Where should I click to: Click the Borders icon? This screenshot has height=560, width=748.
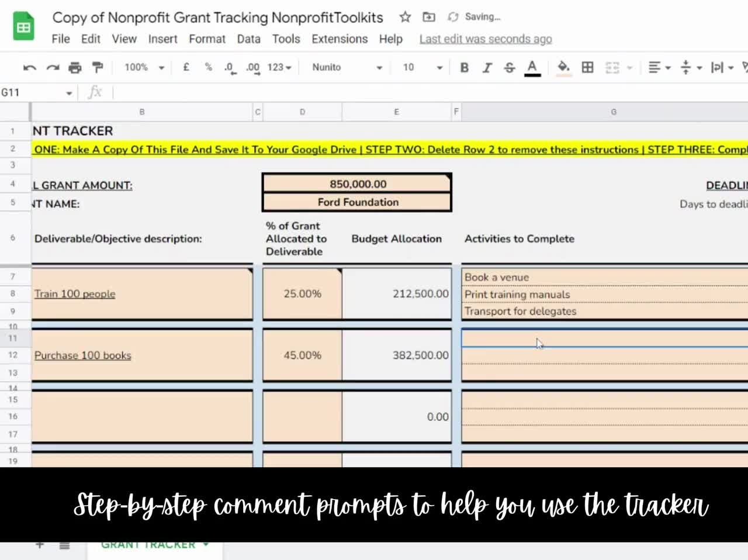click(x=587, y=67)
